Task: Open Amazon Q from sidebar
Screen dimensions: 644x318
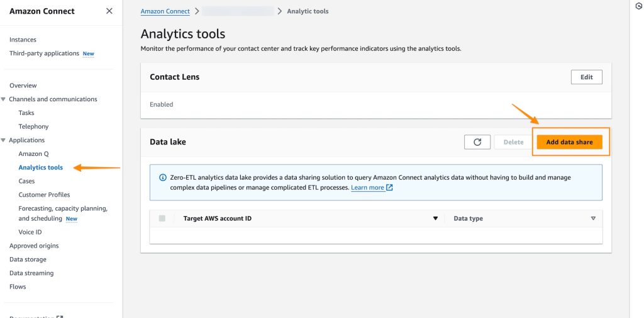Action: [33, 154]
